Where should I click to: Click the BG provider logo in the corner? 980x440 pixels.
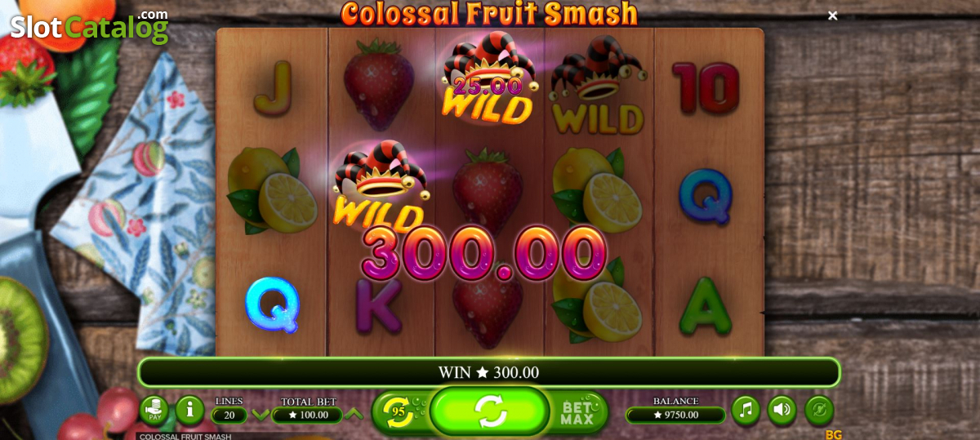pyautogui.click(x=834, y=434)
